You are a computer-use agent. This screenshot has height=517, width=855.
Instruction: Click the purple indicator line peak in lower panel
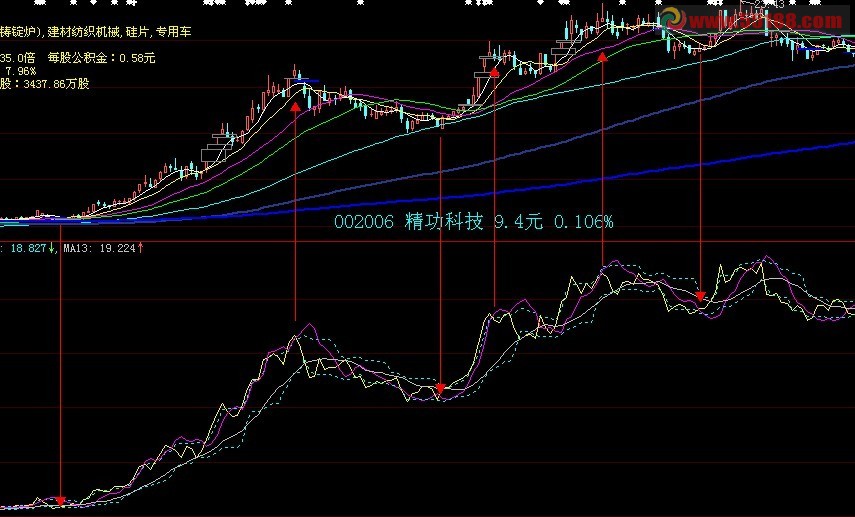tap(768, 257)
